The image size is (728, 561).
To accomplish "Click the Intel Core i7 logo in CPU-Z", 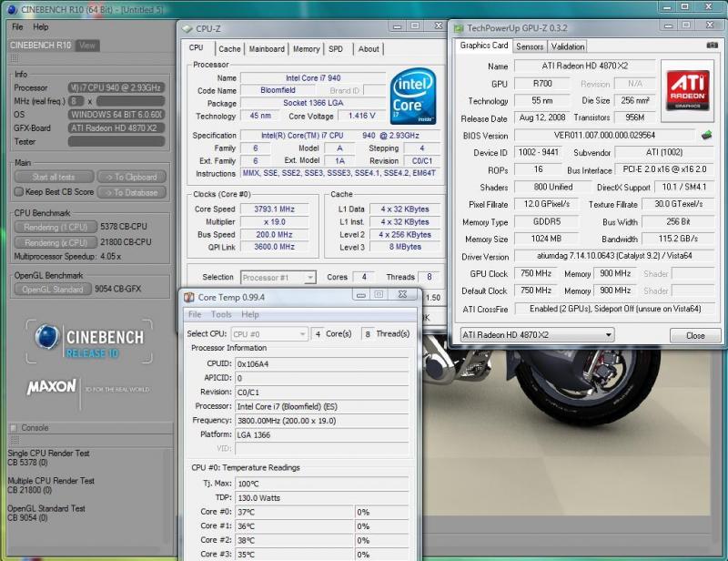I will tap(413, 97).
